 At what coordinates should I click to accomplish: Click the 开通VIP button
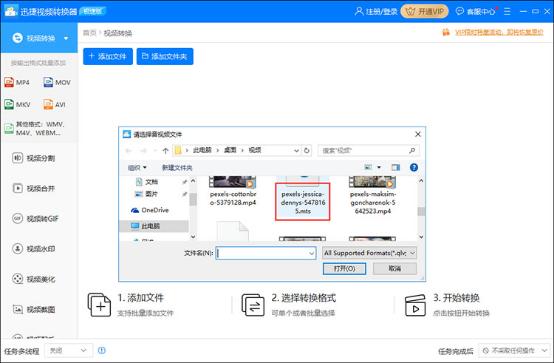(424, 11)
